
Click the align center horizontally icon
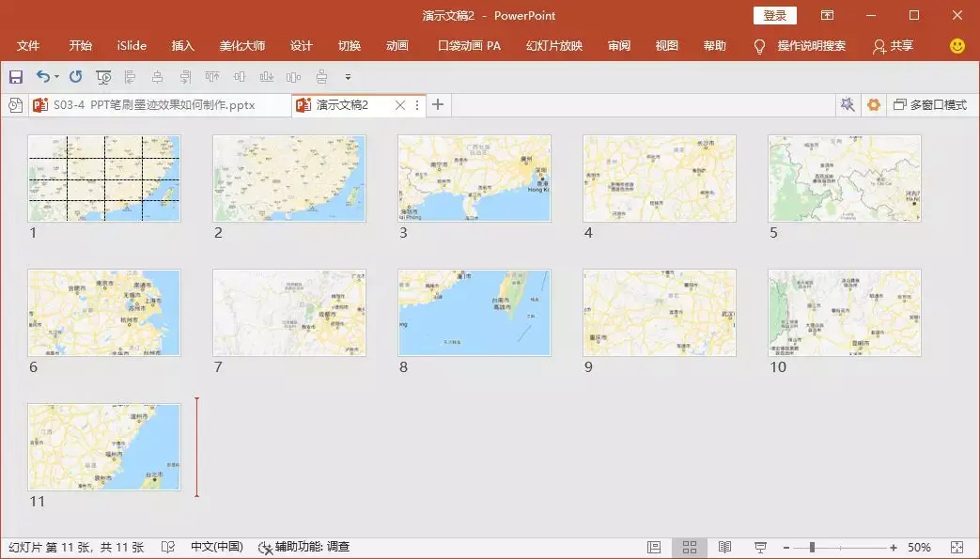158,77
